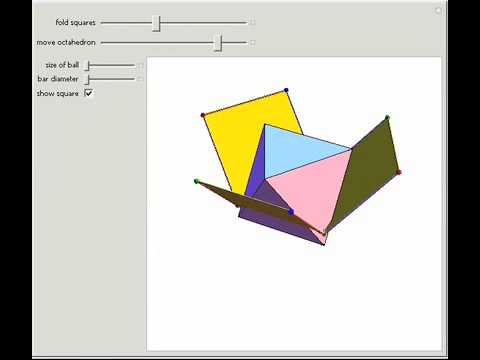This screenshot has width=480, height=360.
Task: Click the blue vertex ball atop yellow square
Action: tap(286, 90)
